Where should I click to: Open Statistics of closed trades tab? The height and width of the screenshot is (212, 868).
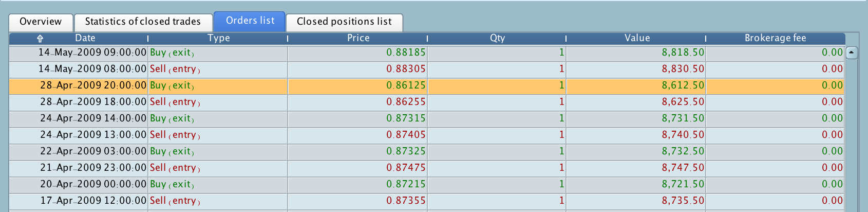click(143, 22)
